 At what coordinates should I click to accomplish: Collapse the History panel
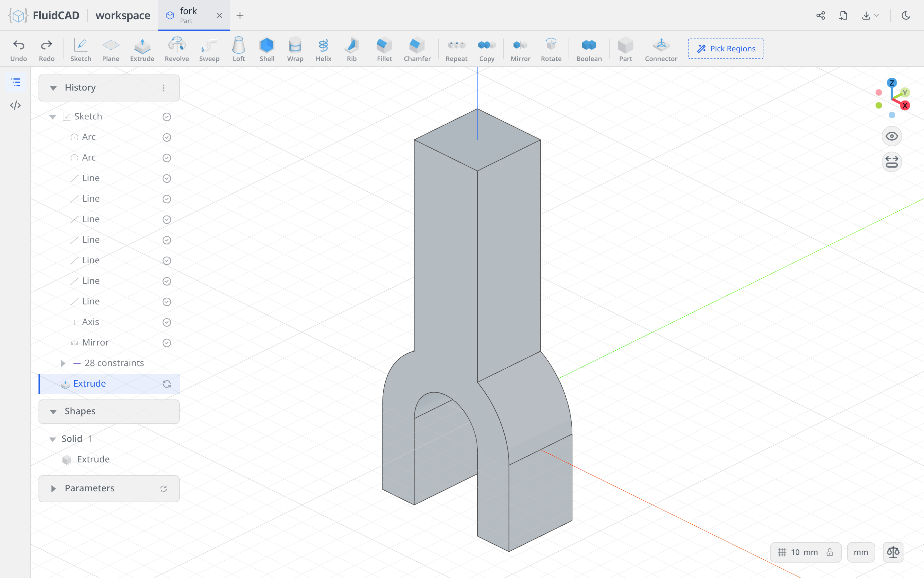(53, 88)
